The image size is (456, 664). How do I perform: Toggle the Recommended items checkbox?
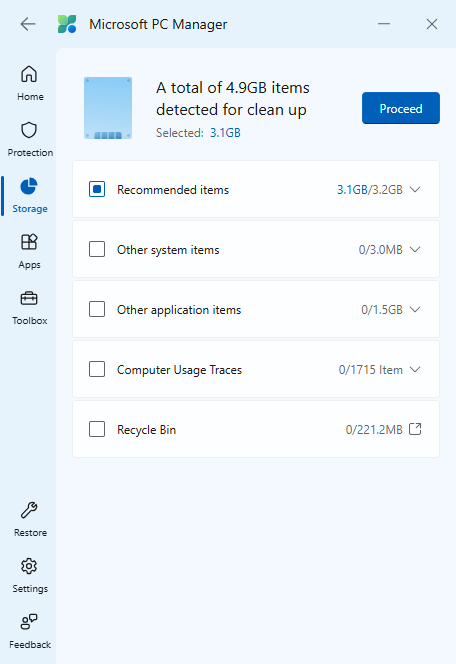[97, 189]
